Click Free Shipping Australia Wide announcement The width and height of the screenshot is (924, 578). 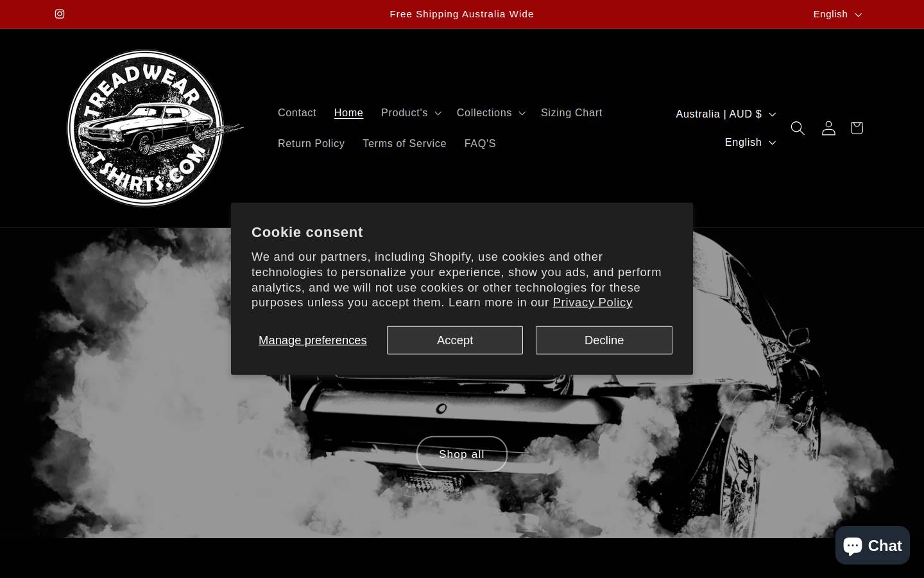pos(462,14)
